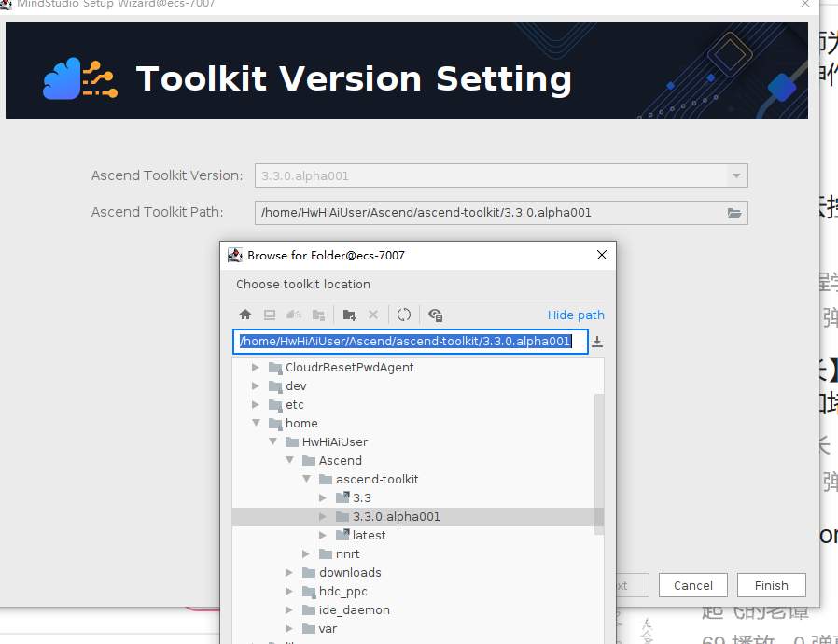Expand the etc folder arrow
The image size is (838, 644).
pos(256,404)
